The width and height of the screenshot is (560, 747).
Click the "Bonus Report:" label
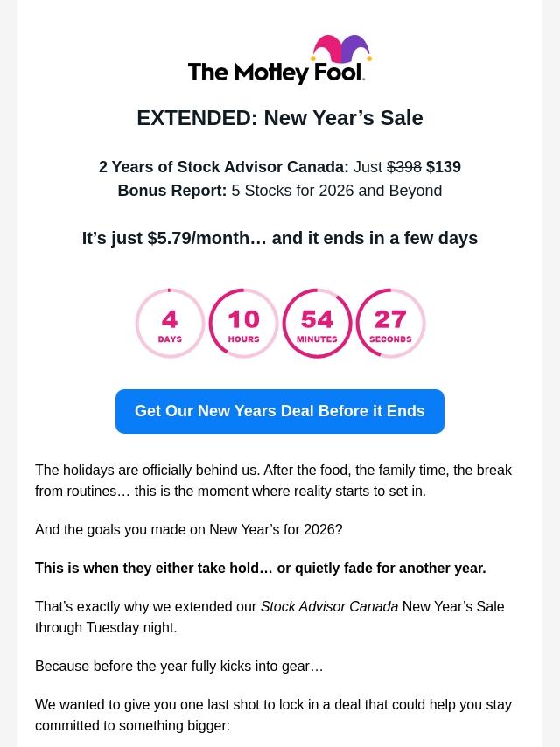[x=172, y=191]
